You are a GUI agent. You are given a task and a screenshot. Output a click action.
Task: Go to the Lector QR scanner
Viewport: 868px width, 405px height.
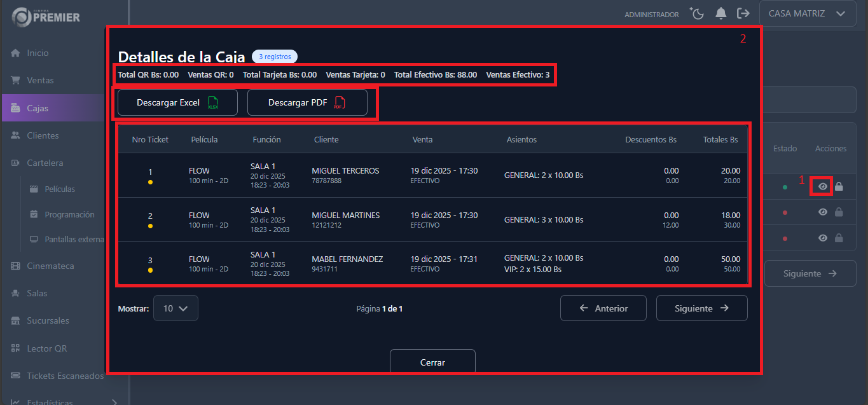click(46, 348)
